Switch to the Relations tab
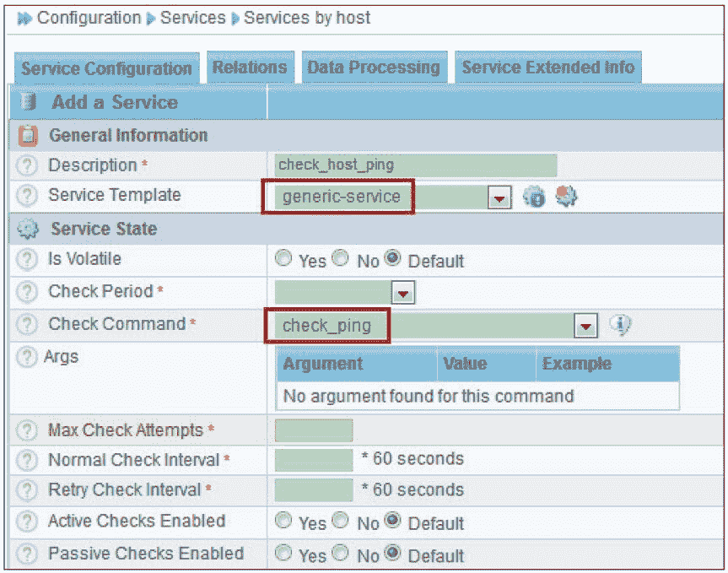728x573 pixels. [249, 68]
